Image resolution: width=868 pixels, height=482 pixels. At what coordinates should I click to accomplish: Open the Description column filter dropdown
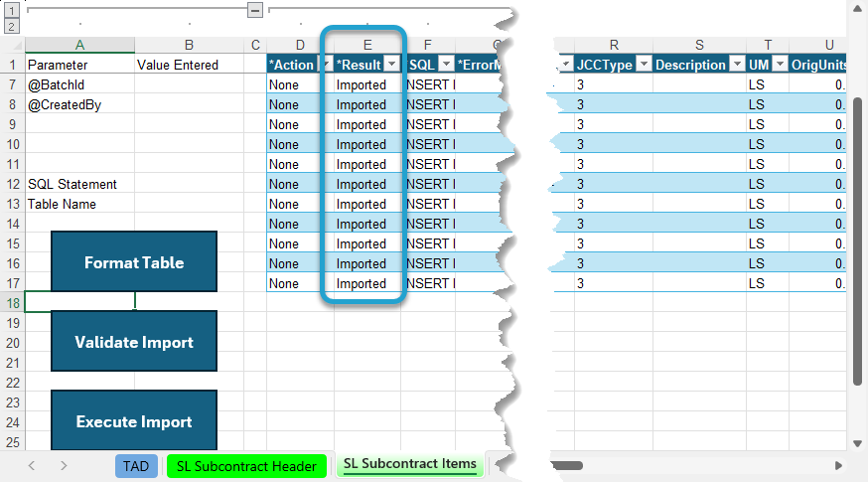point(737,65)
